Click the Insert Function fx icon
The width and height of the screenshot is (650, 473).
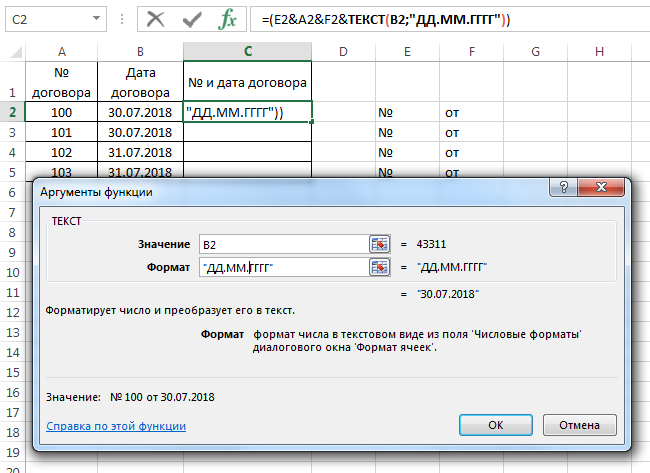(x=228, y=18)
